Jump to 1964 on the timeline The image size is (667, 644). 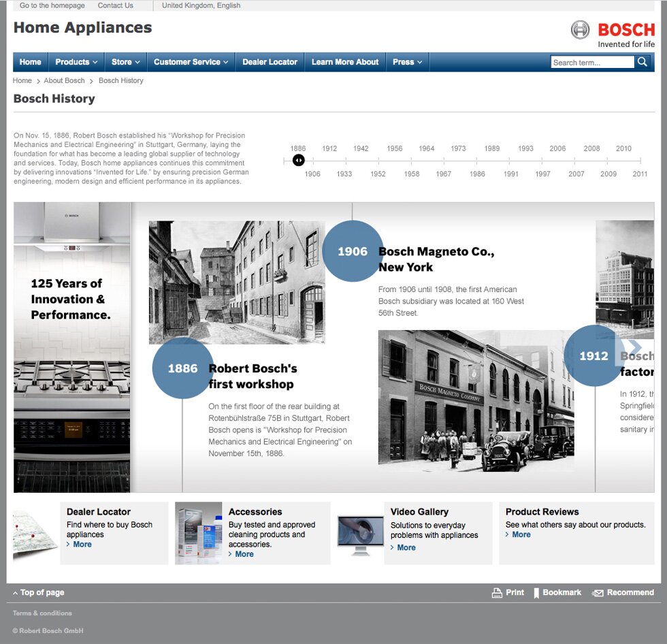(x=426, y=148)
